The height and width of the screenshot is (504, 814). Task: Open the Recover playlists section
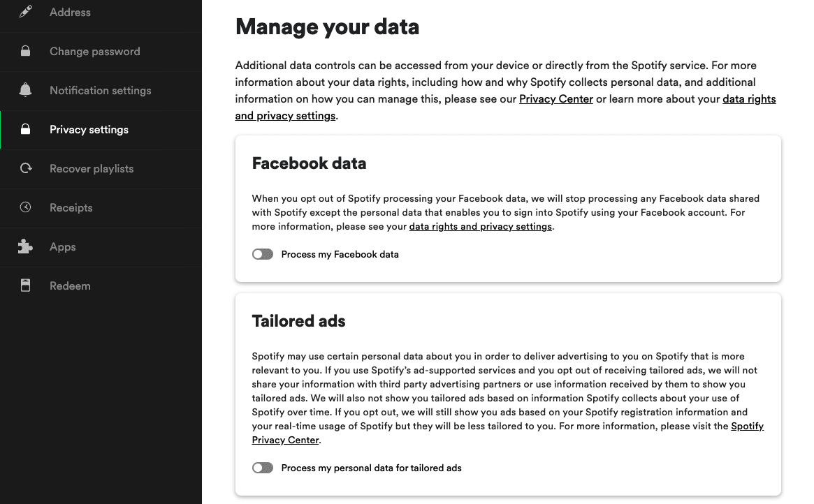click(x=91, y=168)
